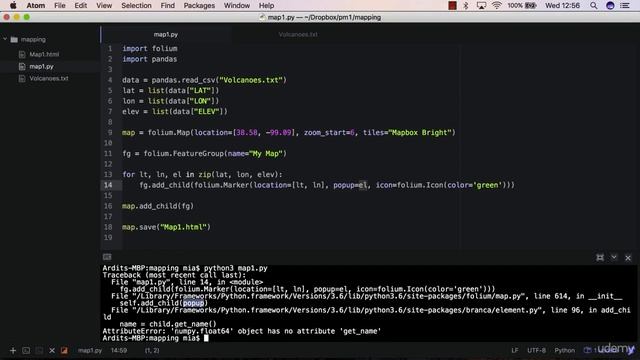Click the Siri icon in menu bar
This screenshot has height=360, width=640.
pyautogui.click(x=610, y=5)
